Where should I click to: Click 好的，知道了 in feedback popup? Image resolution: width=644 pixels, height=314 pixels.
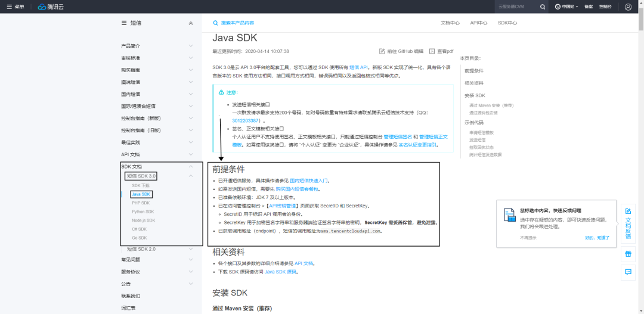[597, 238]
